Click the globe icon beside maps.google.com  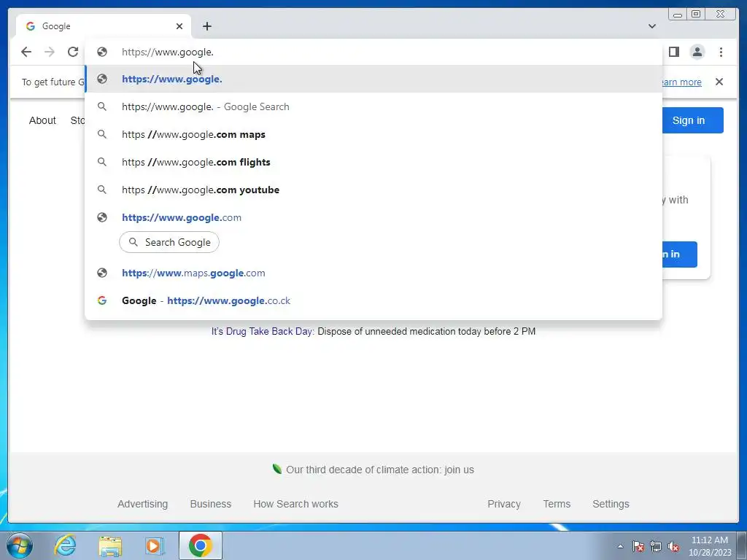coord(102,273)
